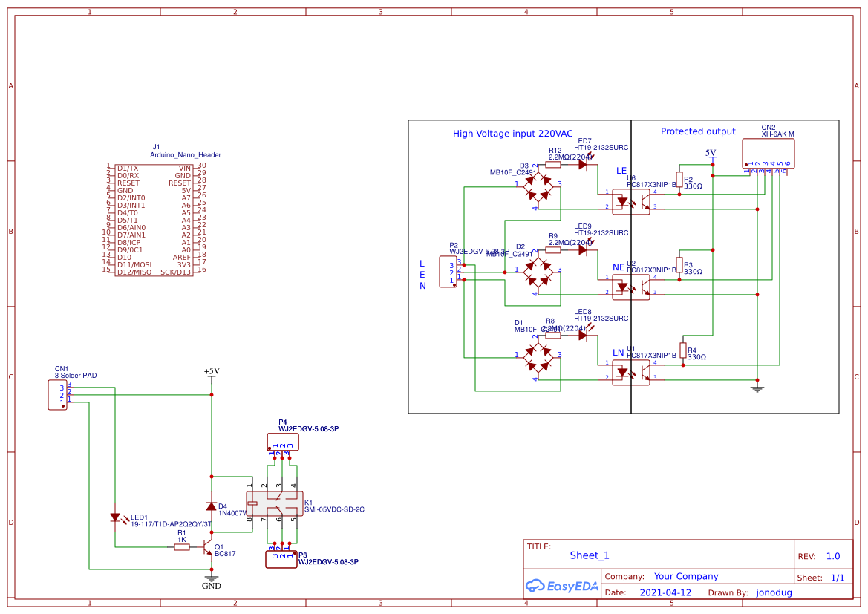Click resistor R8 2.2MΩ symbol
The width and height of the screenshot is (868, 614).
point(552,334)
